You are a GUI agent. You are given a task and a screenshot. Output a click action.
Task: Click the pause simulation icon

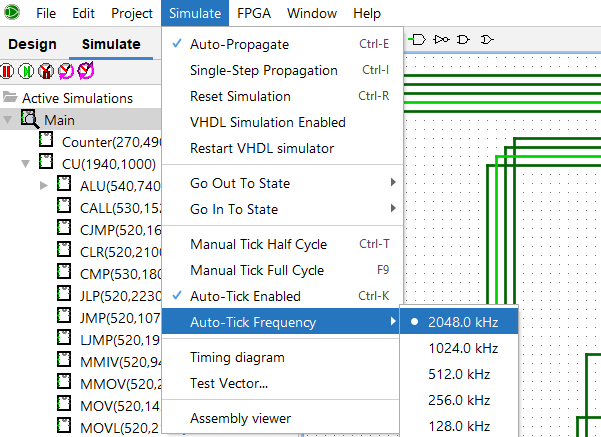coord(7,71)
